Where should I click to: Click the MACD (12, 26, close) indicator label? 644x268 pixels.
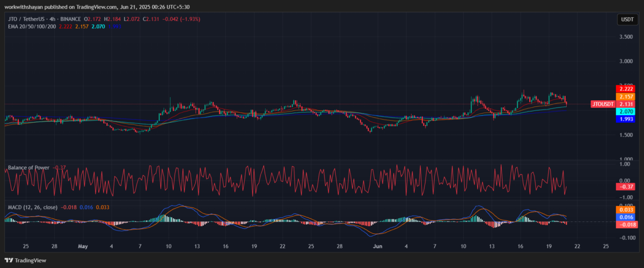click(x=33, y=207)
